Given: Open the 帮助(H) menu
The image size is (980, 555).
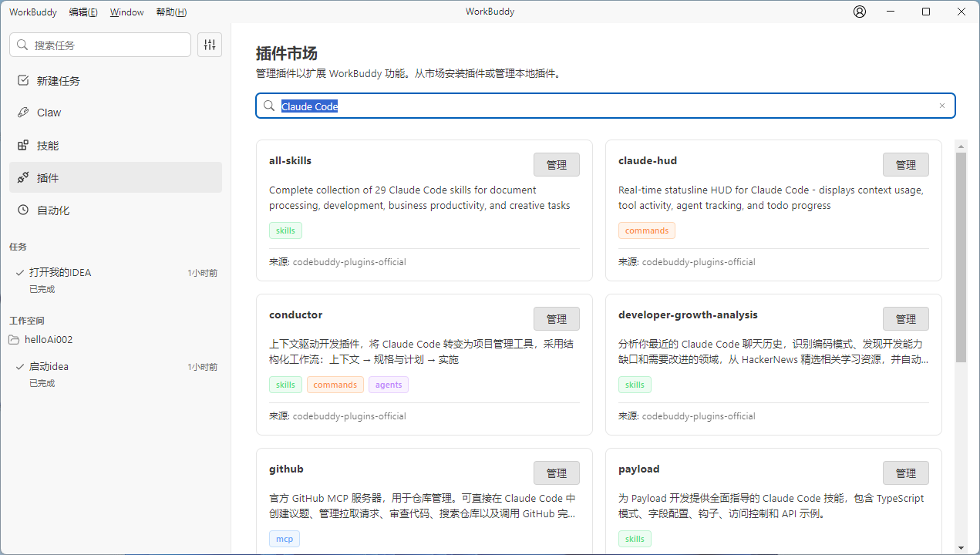Looking at the screenshot, I should point(171,12).
